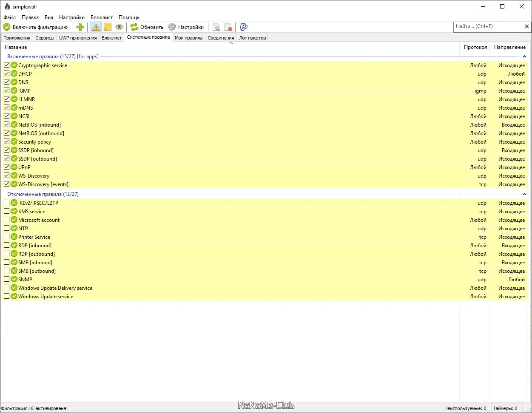Select the SSDP [outbound] rule name
532x413 pixels.
click(37, 159)
